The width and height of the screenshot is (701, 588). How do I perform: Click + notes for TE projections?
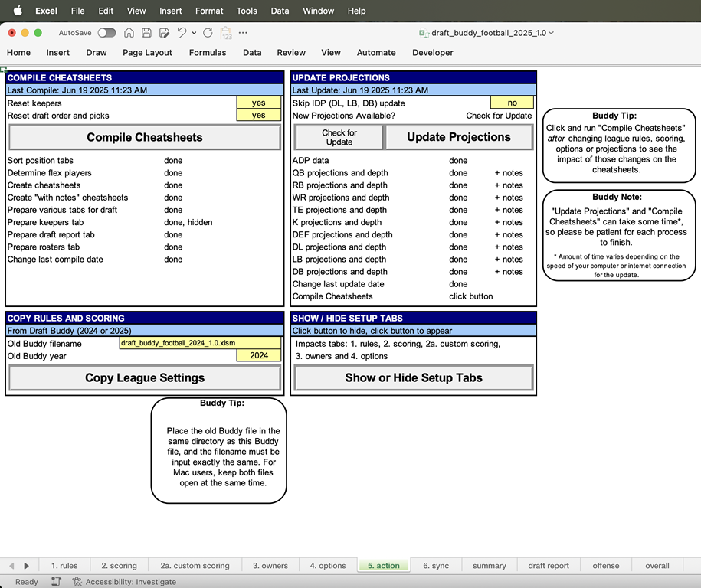[509, 210]
